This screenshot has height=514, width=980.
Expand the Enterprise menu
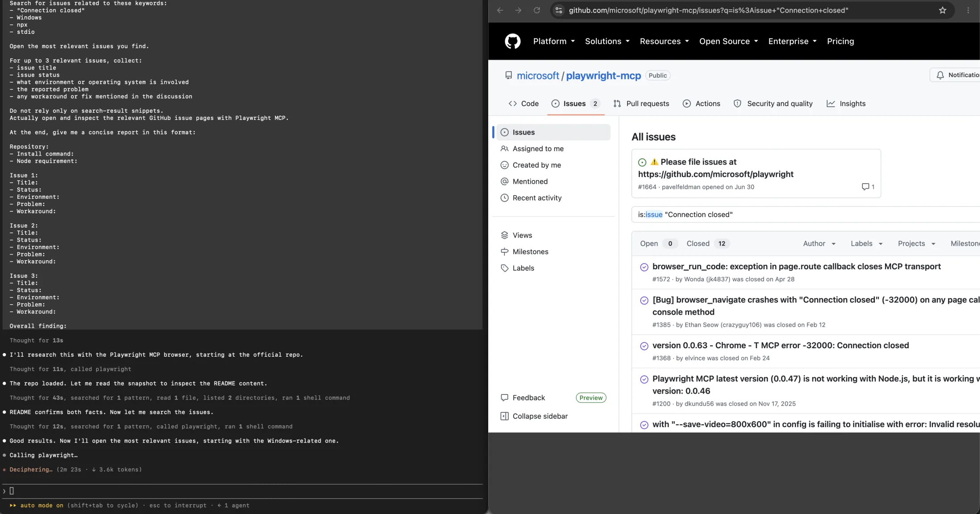coord(792,41)
